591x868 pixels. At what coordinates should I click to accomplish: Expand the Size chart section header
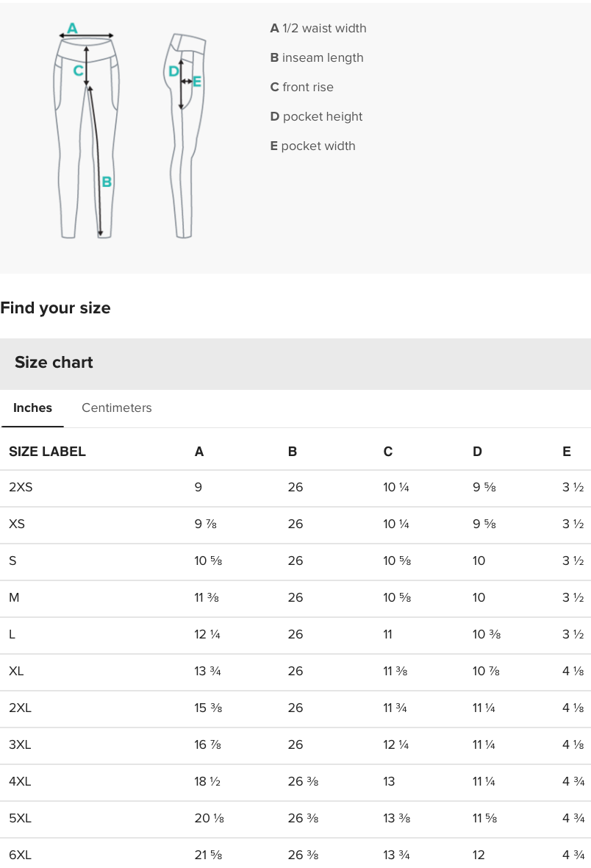(x=54, y=363)
